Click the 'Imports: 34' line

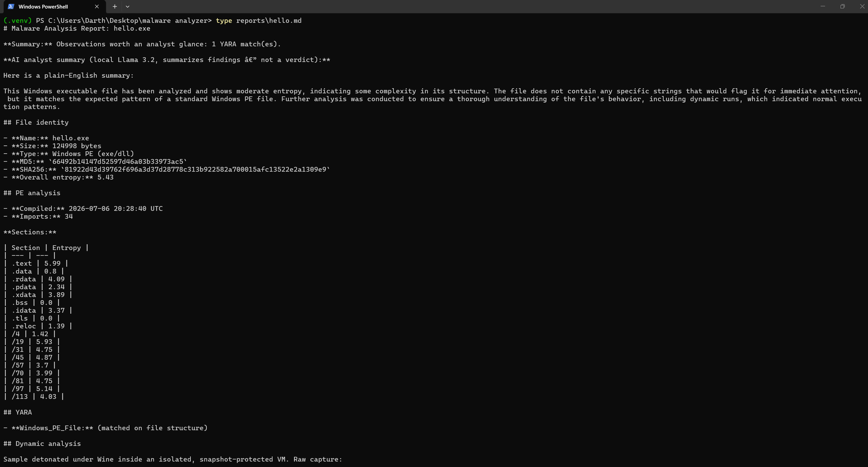point(38,217)
